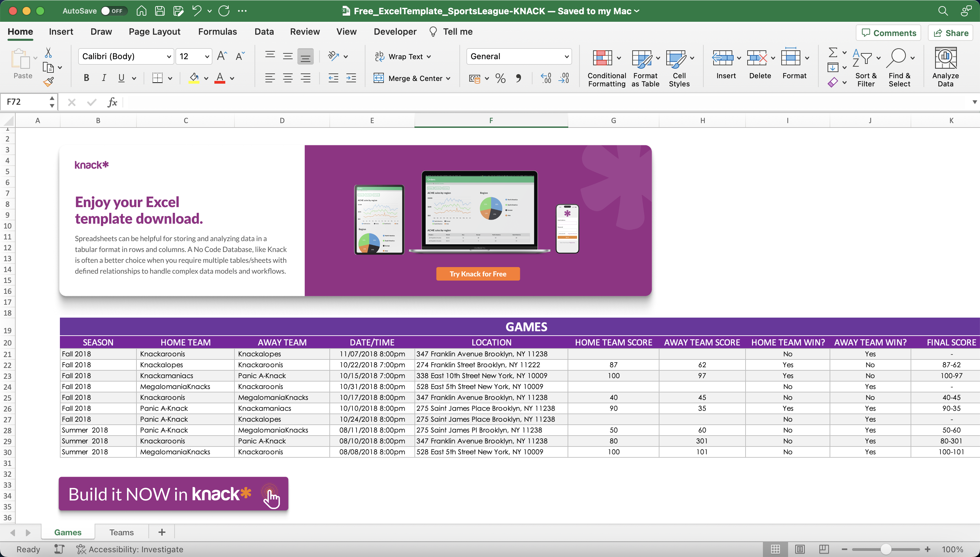Image resolution: width=980 pixels, height=557 pixels.
Task: Toggle bold formatting
Action: click(x=86, y=78)
